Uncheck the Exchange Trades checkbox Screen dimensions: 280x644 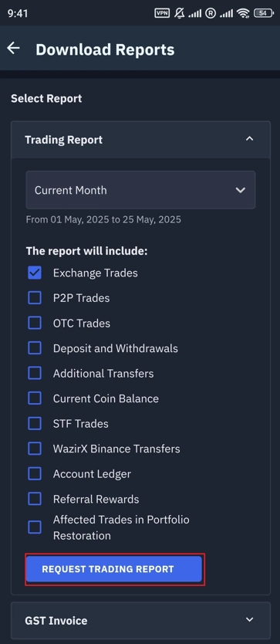35,273
